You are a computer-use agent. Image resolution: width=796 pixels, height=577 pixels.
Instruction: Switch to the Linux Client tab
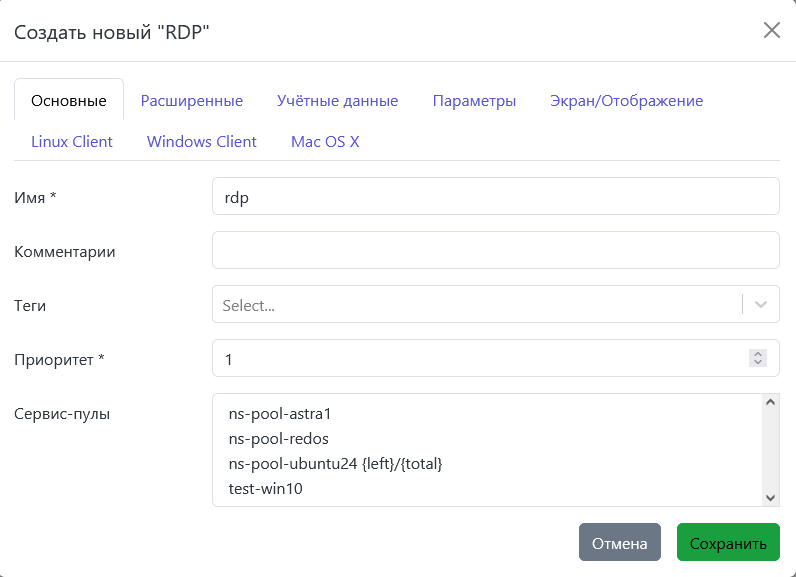tap(72, 141)
